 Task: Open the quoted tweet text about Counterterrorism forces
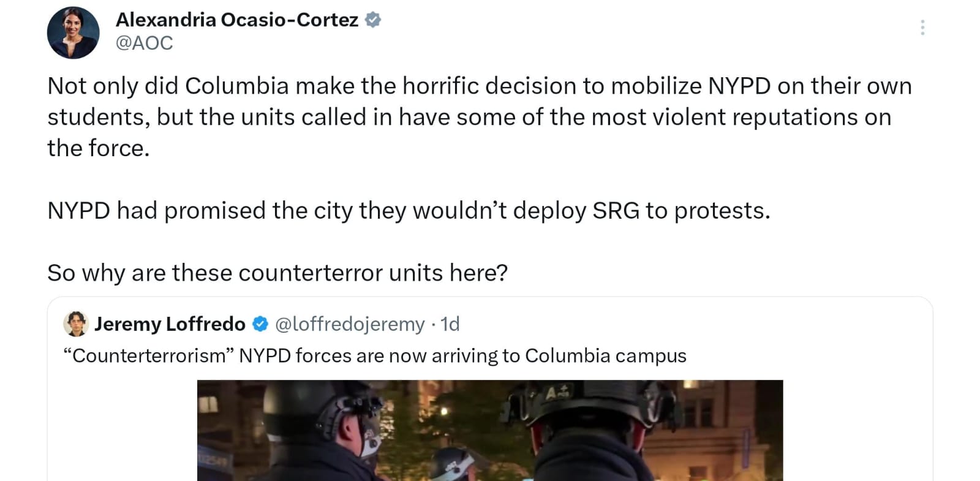pos(374,355)
